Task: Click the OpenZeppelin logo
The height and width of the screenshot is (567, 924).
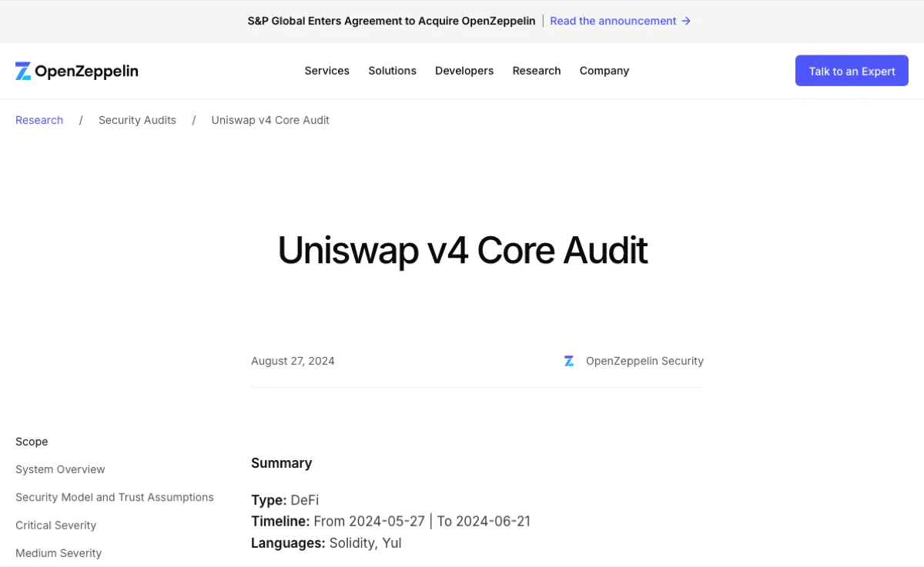Action: (x=77, y=72)
